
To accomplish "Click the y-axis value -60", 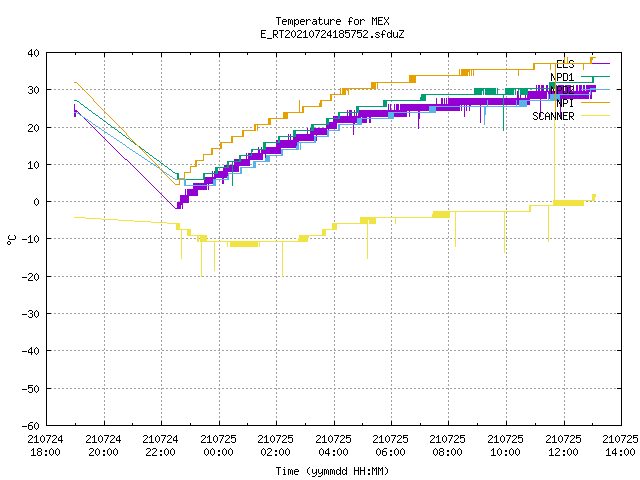I will [31, 426].
